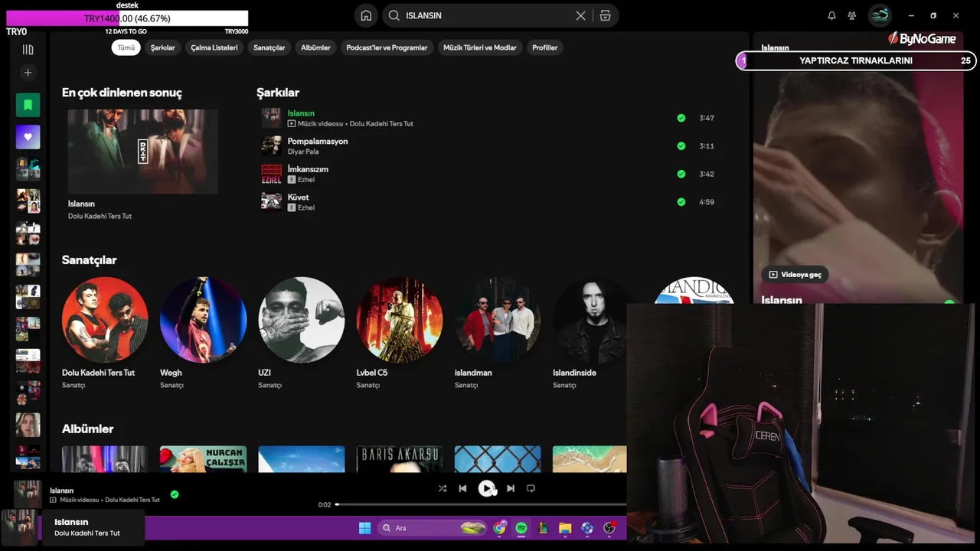
Task: Toggle saved checkmark for Islansın row
Action: pyautogui.click(x=681, y=118)
